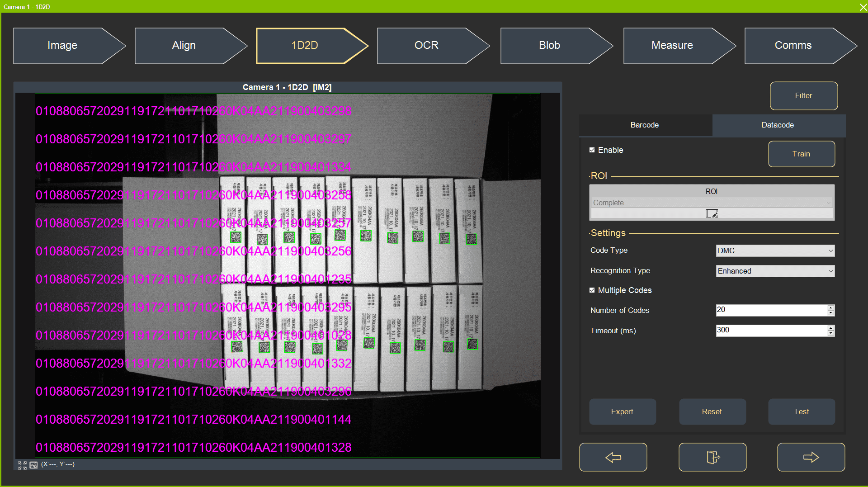Image resolution: width=868 pixels, height=487 pixels.
Task: Close the Camera 1 - 1D2D window
Action: point(863,7)
